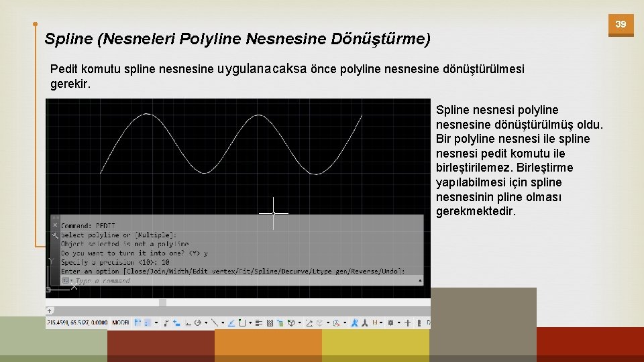Open isometric drafting plane dropdown arrow
Viewport: 644px width, 362px height.
223,323
